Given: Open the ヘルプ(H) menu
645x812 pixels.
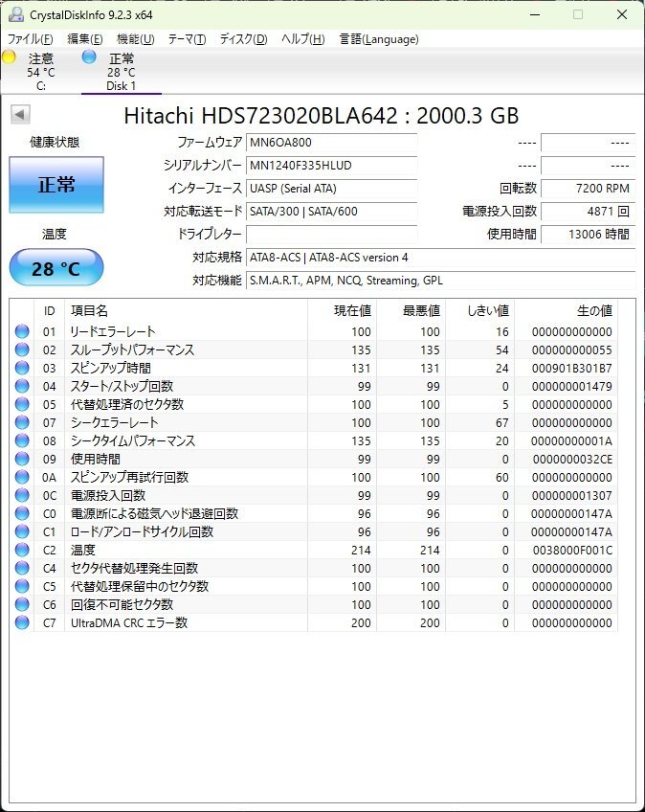Looking at the screenshot, I should pos(302,39).
